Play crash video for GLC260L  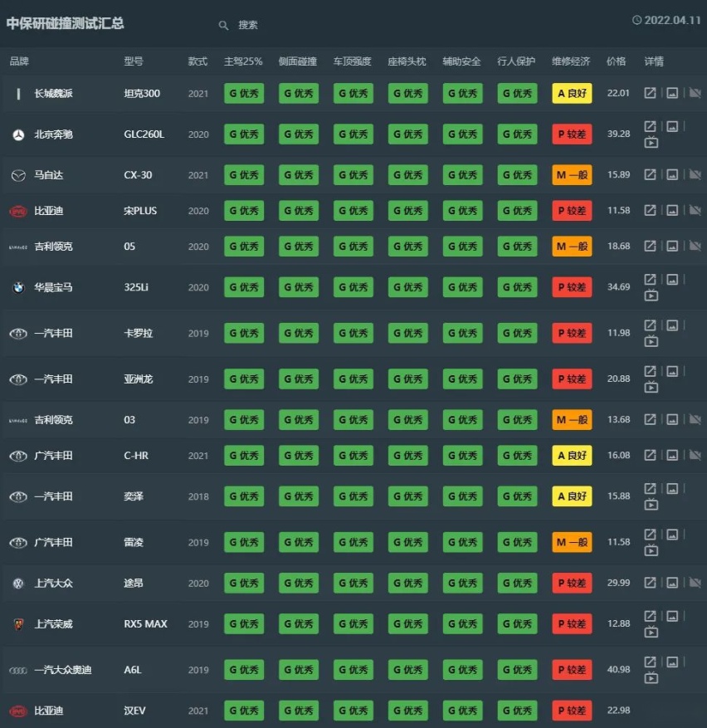coord(651,142)
